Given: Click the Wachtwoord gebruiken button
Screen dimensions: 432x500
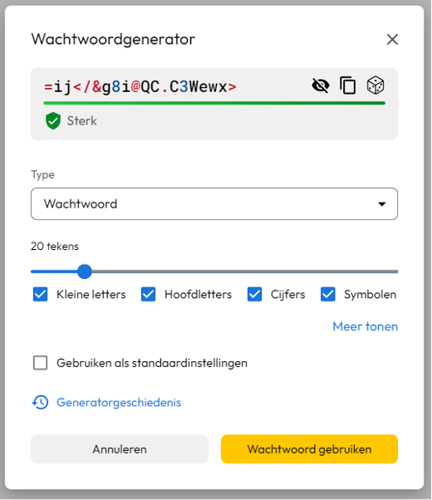Looking at the screenshot, I should click(x=309, y=449).
